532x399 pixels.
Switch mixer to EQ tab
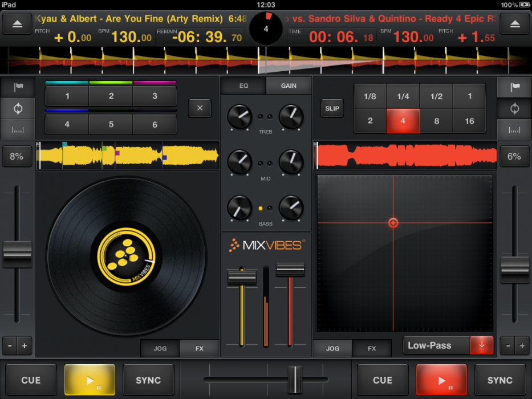243,85
